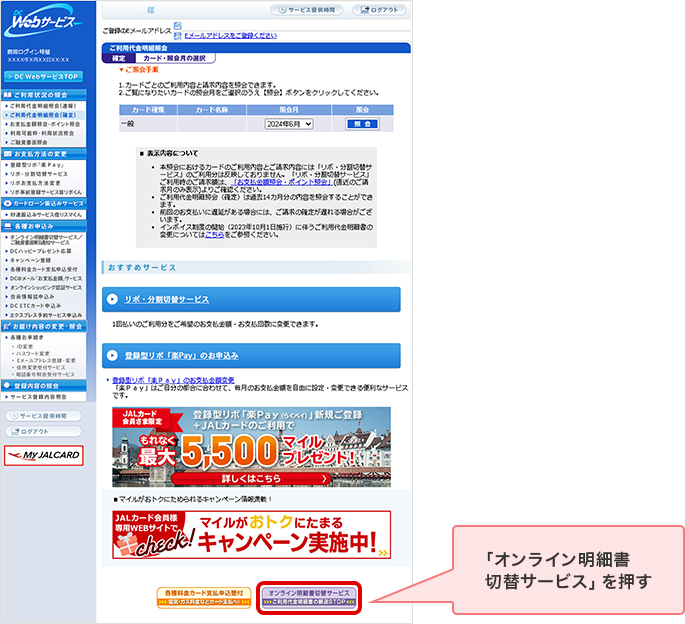Open サービス登録内容照会 in sidebar
The width and height of the screenshot is (685, 624).
point(38,397)
